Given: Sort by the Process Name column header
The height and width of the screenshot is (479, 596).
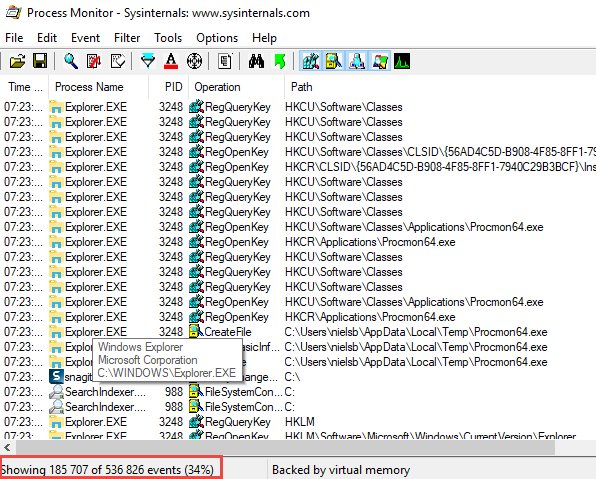Looking at the screenshot, I should pyautogui.click(x=98, y=87).
